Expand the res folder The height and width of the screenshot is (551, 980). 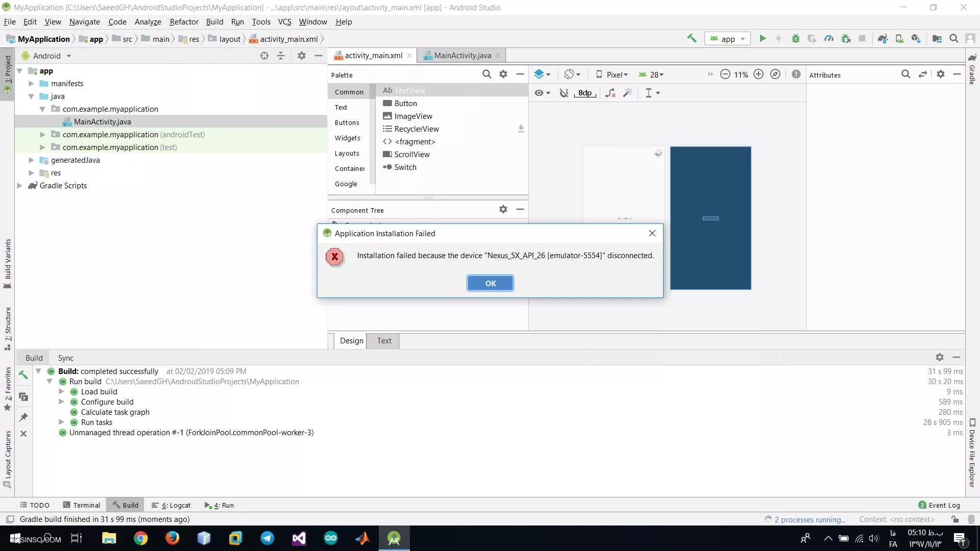(31, 173)
